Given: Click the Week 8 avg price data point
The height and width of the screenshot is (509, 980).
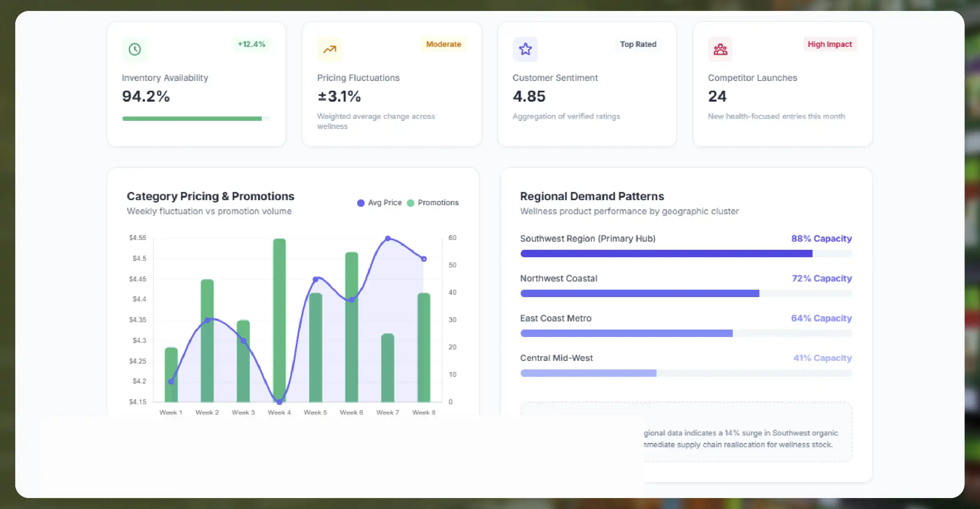Looking at the screenshot, I should 424,259.
